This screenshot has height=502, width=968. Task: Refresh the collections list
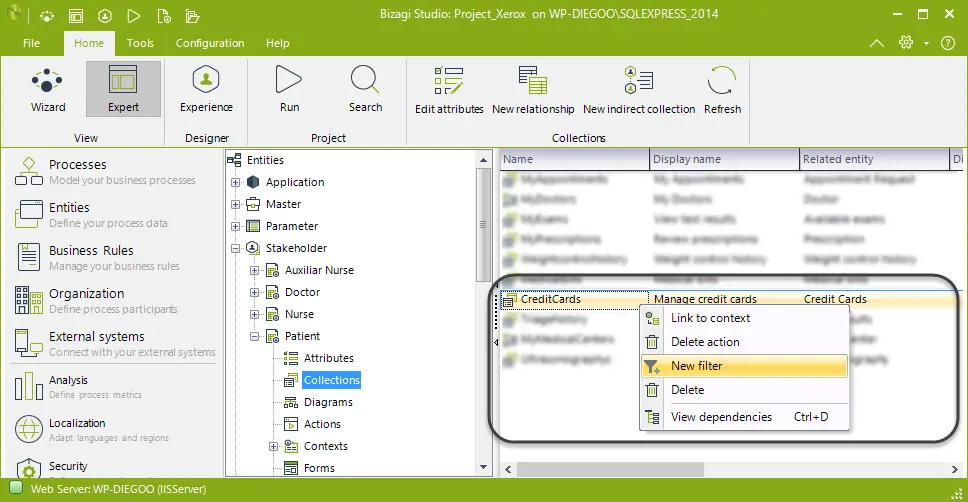click(722, 91)
